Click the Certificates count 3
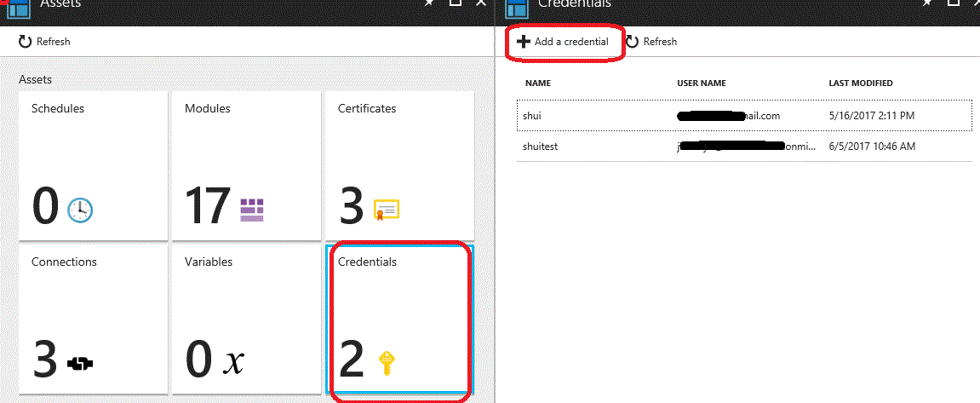 click(352, 207)
